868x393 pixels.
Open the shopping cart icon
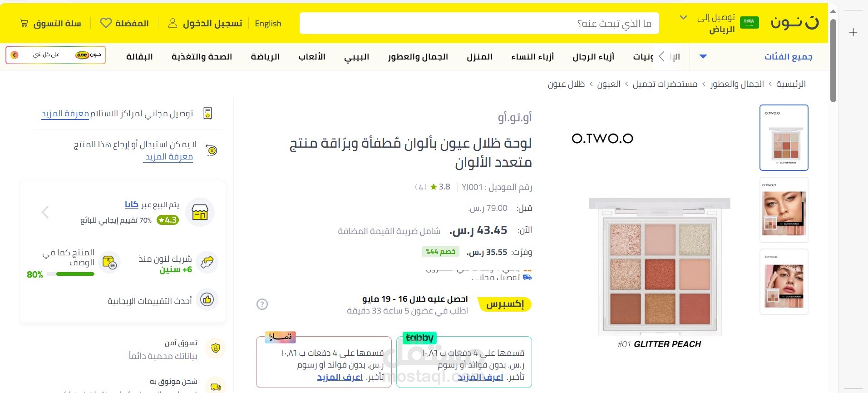coord(24,23)
